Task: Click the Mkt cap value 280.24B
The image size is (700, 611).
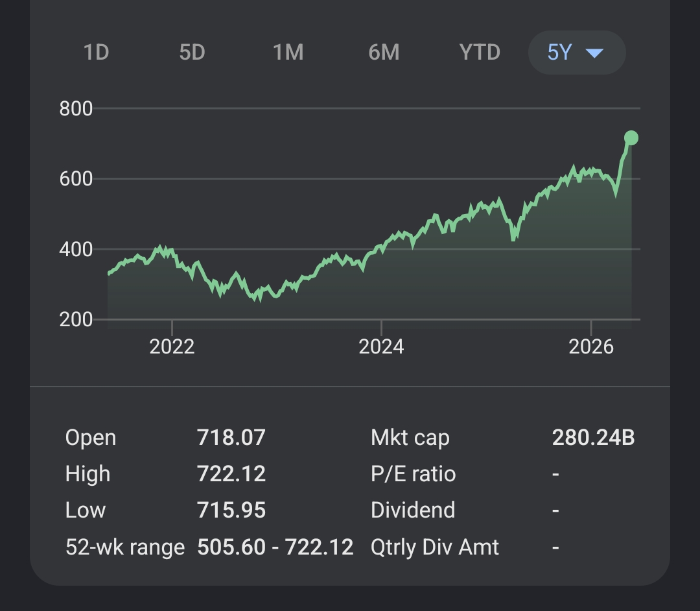Action: click(x=593, y=437)
